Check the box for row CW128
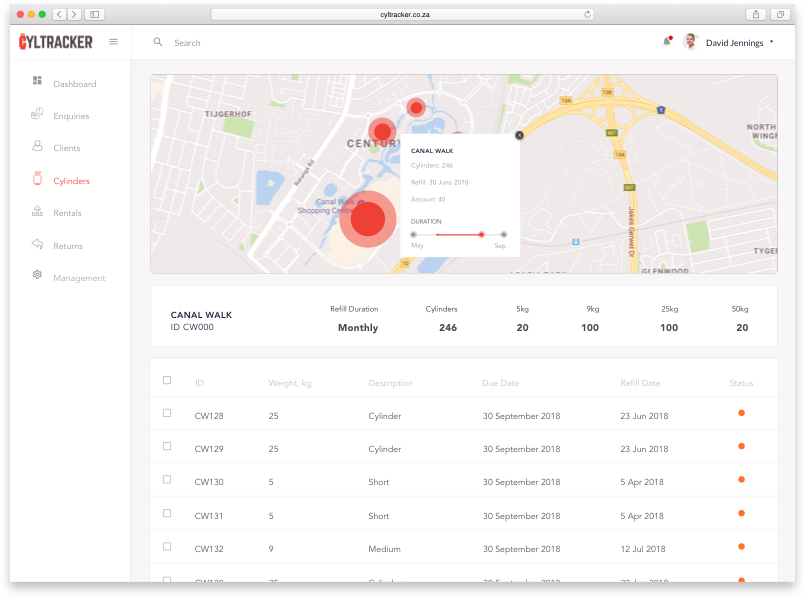 click(167, 413)
